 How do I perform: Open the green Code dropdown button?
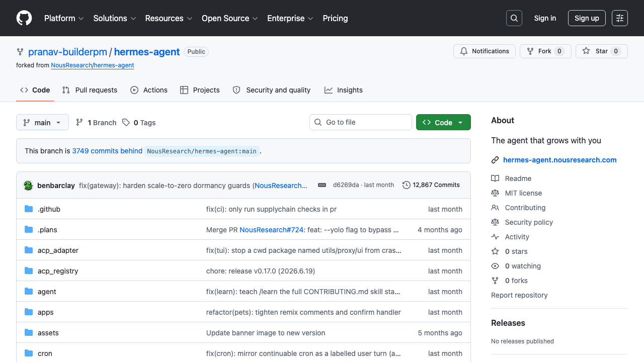point(443,122)
